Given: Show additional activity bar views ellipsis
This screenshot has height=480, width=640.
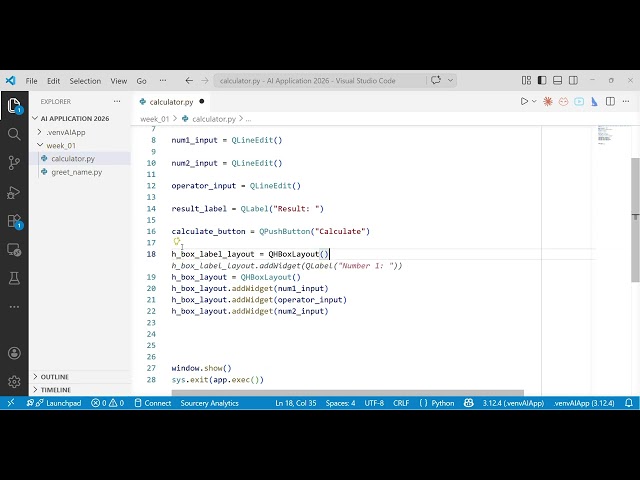Looking at the screenshot, I should click(x=14, y=307).
